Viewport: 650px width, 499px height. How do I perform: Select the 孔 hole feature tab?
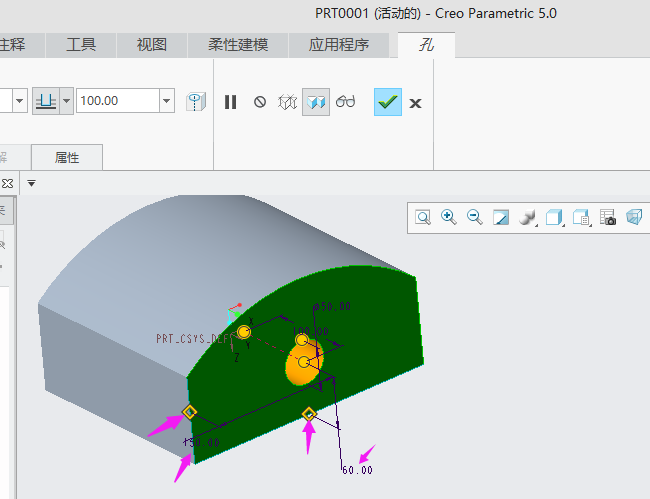426,45
